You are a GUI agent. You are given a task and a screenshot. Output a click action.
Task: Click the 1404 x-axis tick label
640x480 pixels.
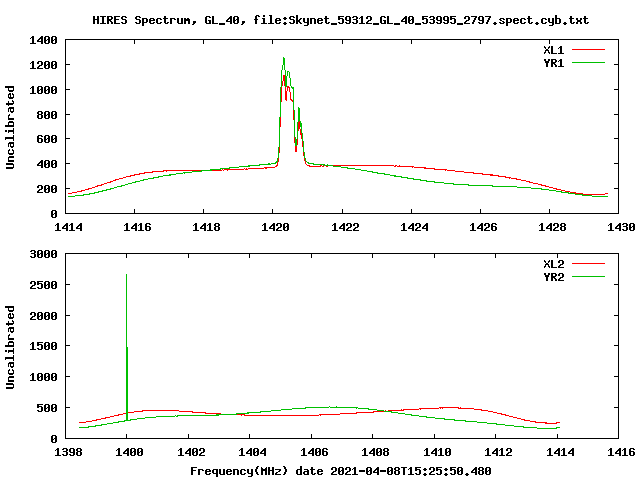pos(252,452)
